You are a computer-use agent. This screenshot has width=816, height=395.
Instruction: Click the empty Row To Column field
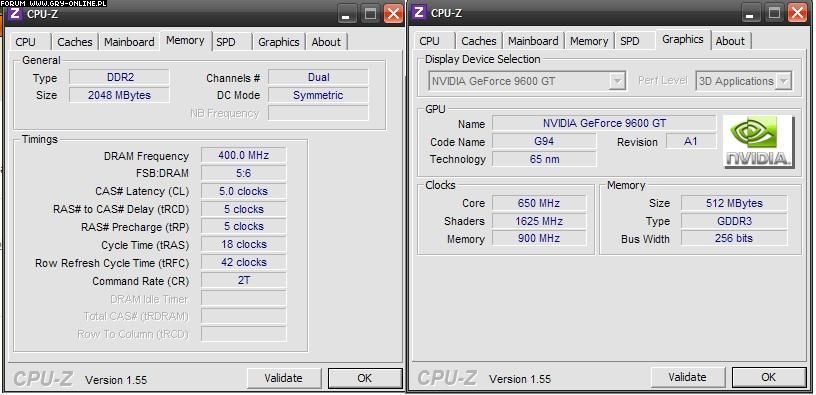[x=244, y=334]
